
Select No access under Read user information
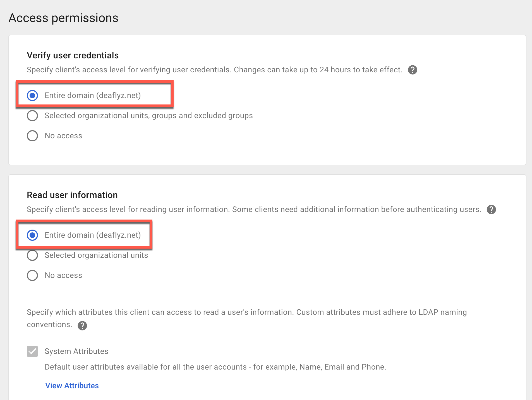click(32, 275)
